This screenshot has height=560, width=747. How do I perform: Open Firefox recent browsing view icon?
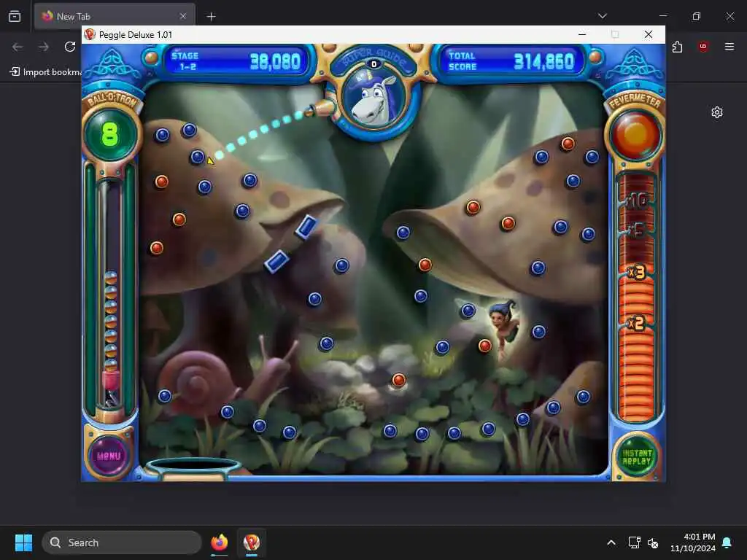click(x=15, y=16)
